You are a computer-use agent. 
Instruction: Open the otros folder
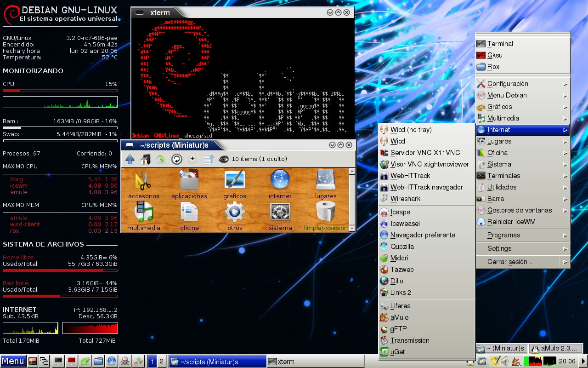[x=235, y=216]
